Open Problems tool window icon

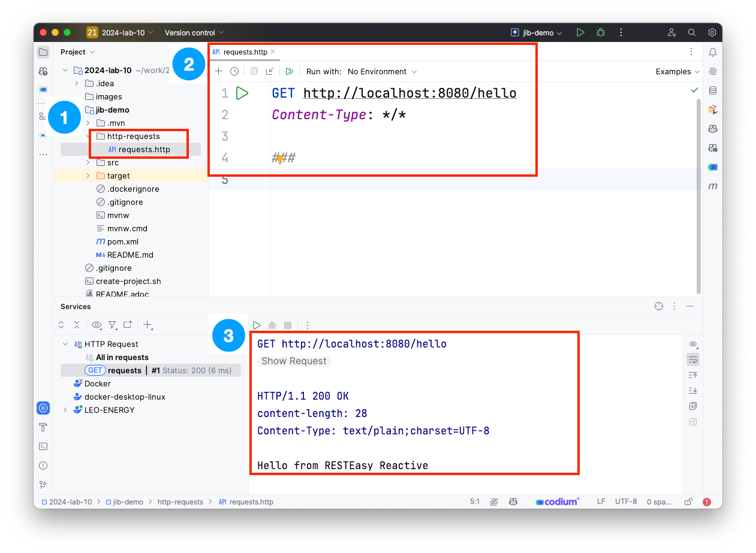43,466
